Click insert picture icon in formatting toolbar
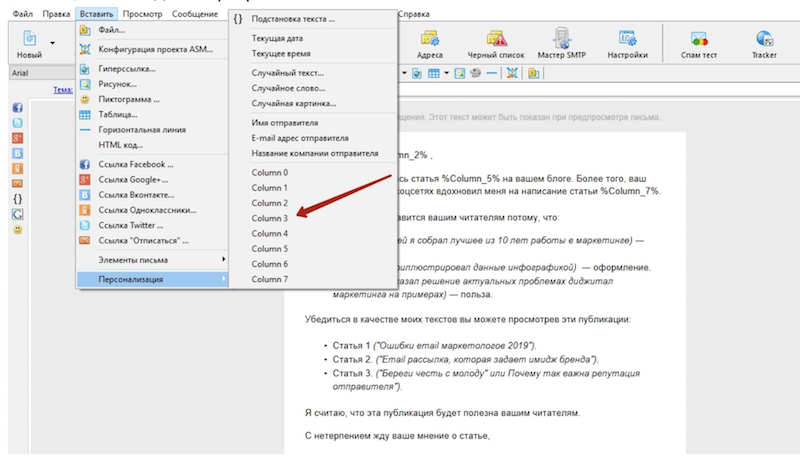The width and height of the screenshot is (800, 458). [x=460, y=73]
